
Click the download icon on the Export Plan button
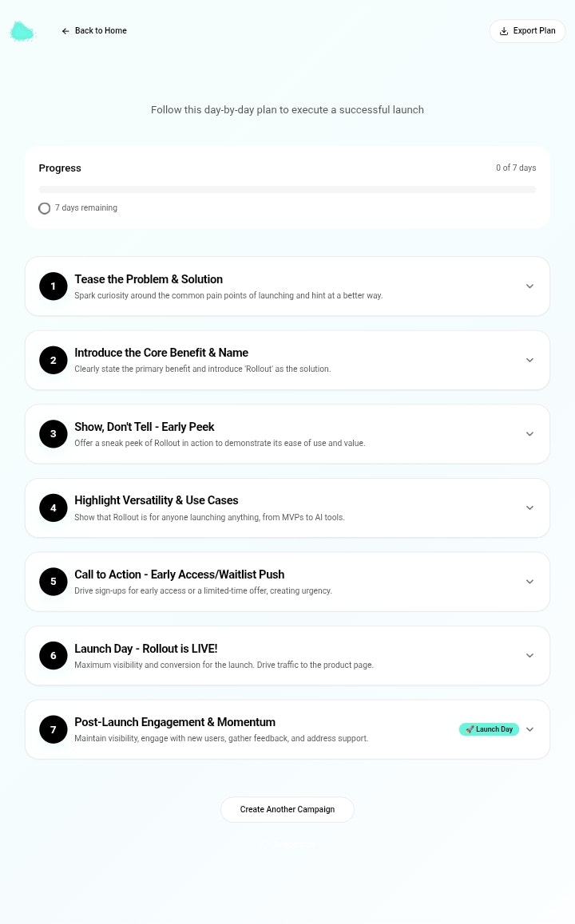504,31
